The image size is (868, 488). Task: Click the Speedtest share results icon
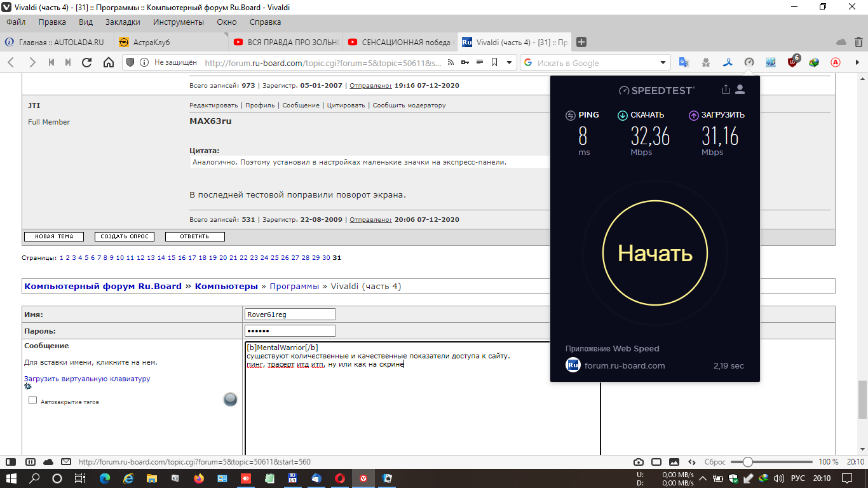726,90
